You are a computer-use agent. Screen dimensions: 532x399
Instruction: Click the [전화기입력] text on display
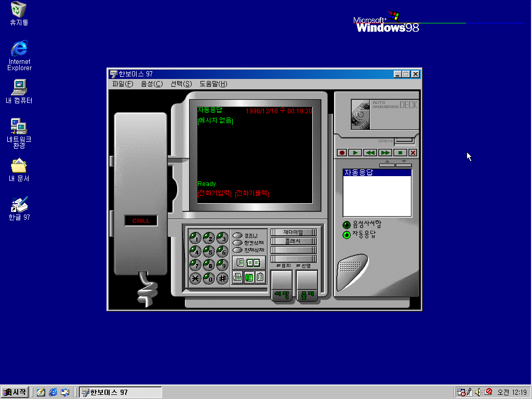pyautogui.click(x=215, y=193)
